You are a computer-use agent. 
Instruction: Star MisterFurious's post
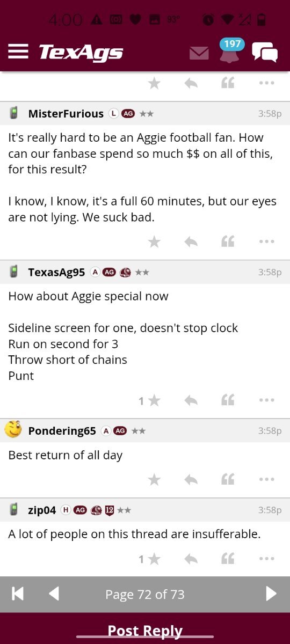click(154, 242)
